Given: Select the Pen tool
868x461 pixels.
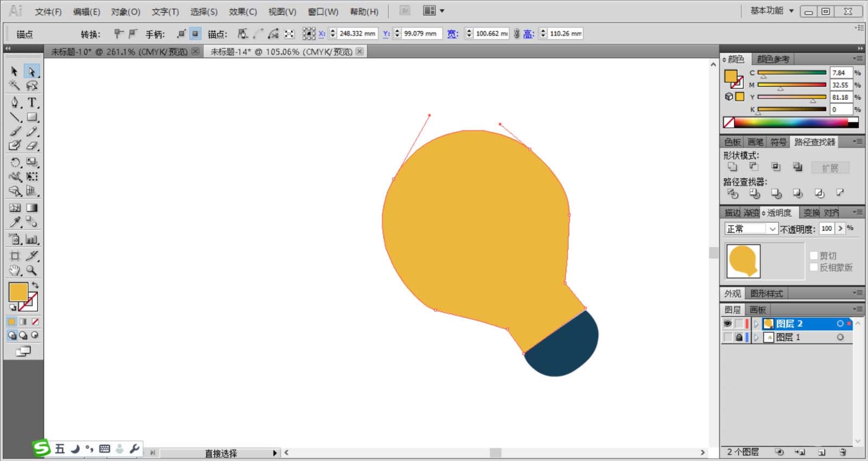Looking at the screenshot, I should pyautogui.click(x=15, y=102).
